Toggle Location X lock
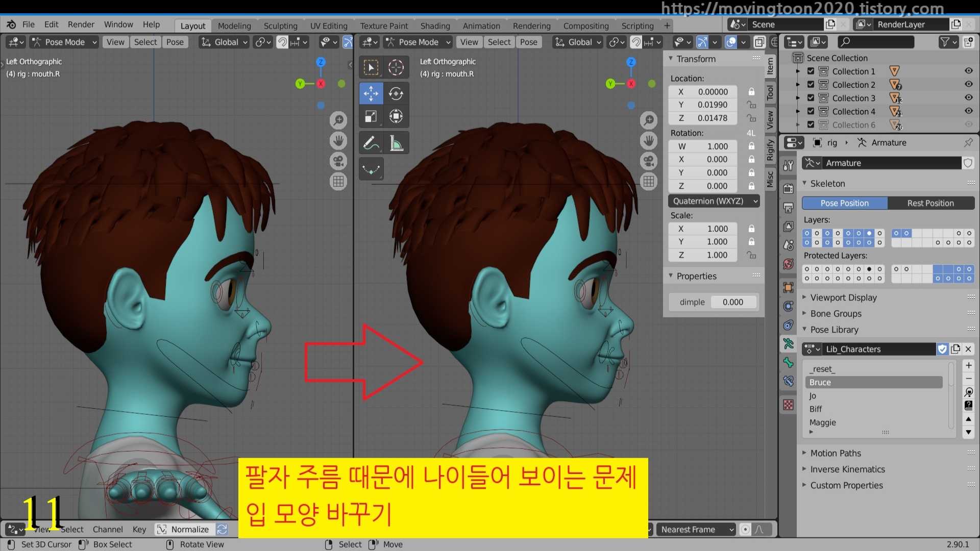The height and width of the screenshot is (551, 980). (x=751, y=92)
